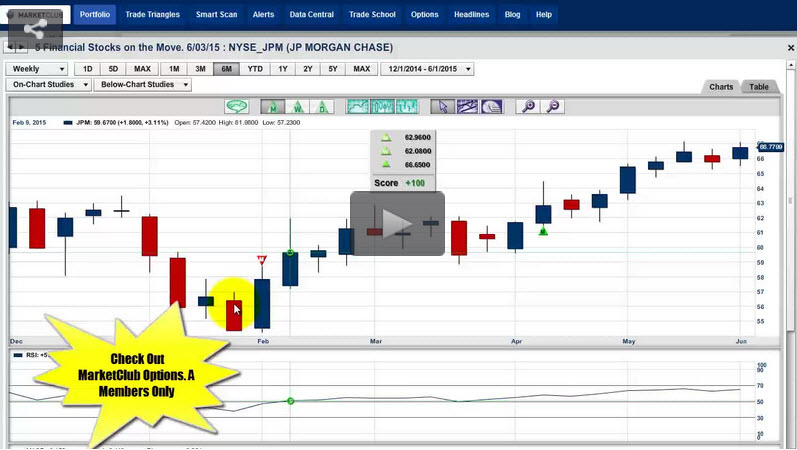797x450 pixels.
Task: Switch to the Charts tab
Action: point(721,87)
